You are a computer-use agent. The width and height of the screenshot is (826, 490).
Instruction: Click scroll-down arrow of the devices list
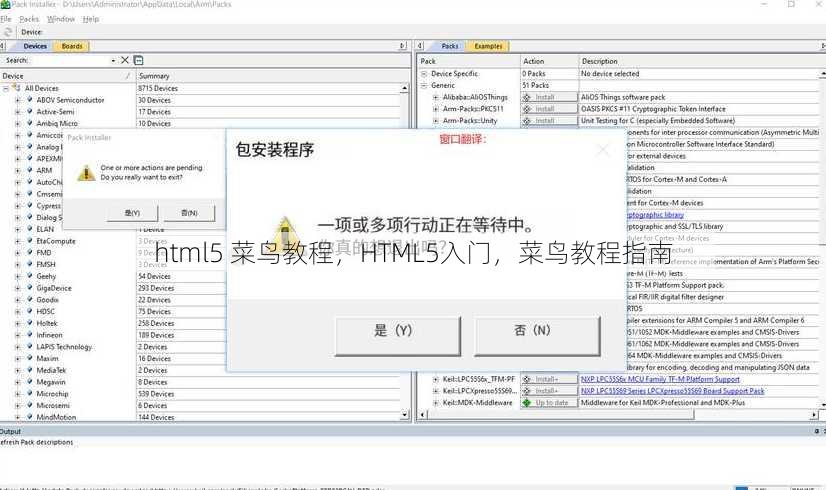click(x=405, y=415)
